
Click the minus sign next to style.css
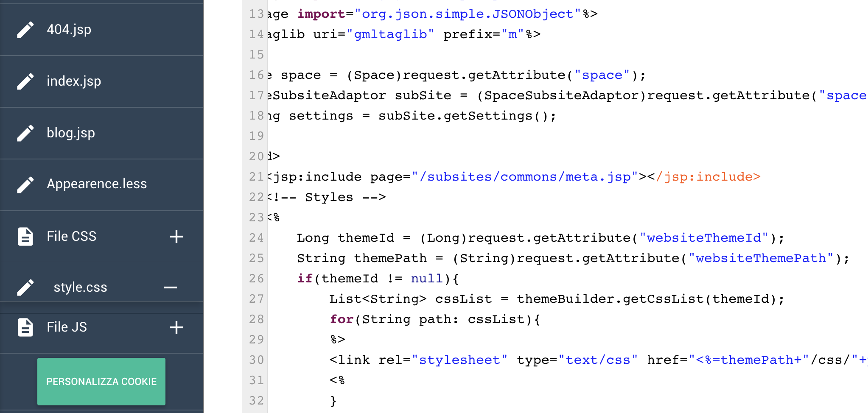(x=171, y=287)
